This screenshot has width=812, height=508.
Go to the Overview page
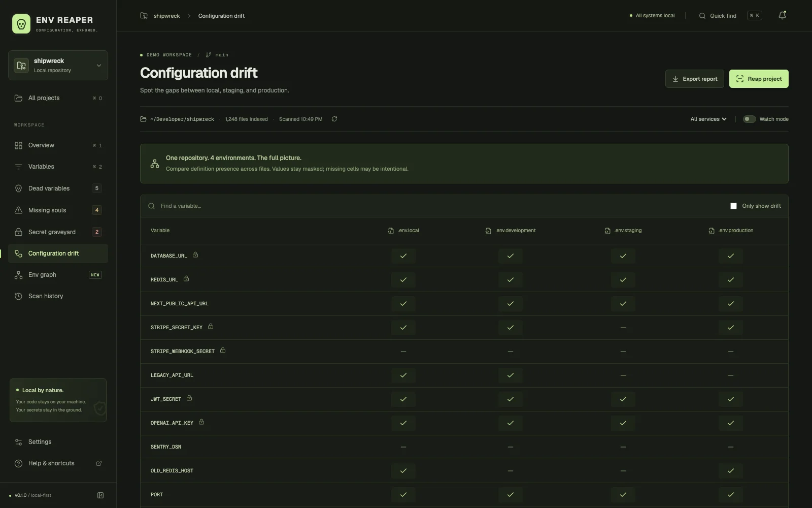pos(58,145)
